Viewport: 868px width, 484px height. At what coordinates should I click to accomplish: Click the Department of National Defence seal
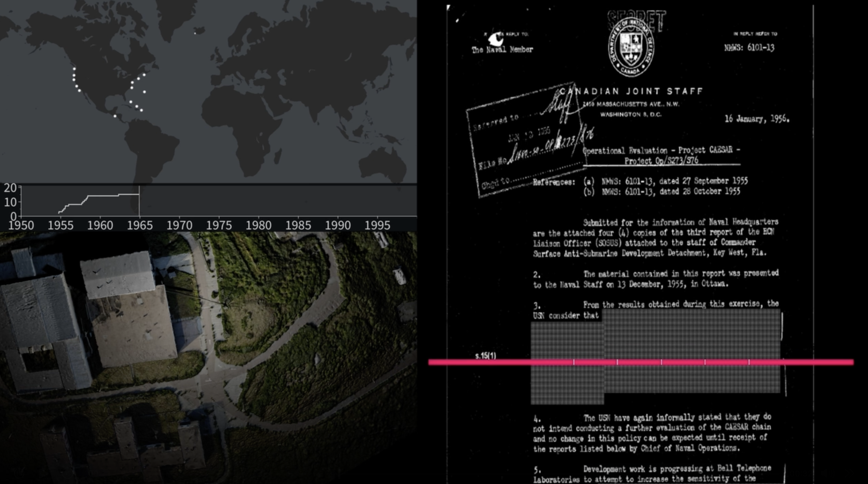click(631, 48)
